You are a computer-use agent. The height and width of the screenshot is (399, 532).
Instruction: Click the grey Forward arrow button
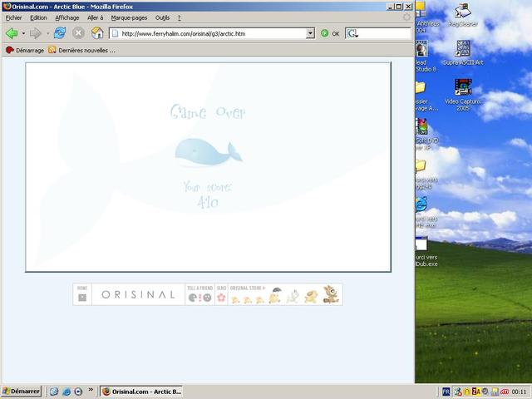[x=35, y=33]
